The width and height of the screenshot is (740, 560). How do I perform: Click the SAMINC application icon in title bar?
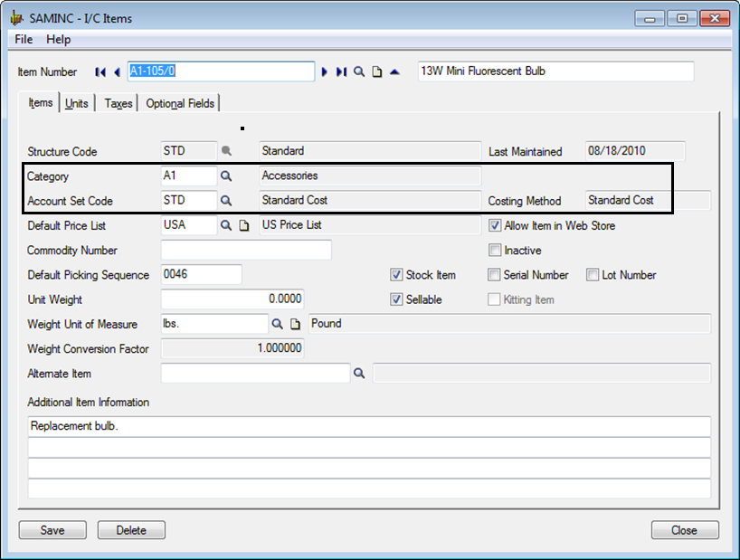click(x=17, y=18)
